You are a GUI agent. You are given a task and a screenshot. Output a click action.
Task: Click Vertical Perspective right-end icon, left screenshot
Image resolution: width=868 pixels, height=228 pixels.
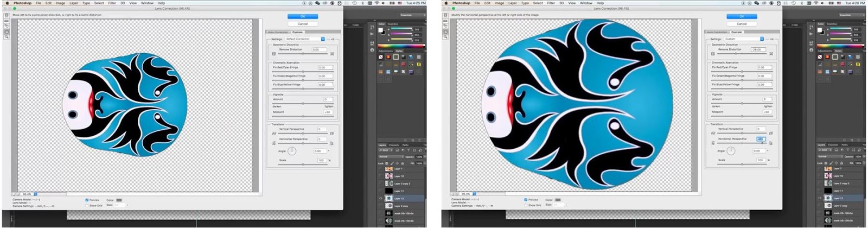(332, 133)
